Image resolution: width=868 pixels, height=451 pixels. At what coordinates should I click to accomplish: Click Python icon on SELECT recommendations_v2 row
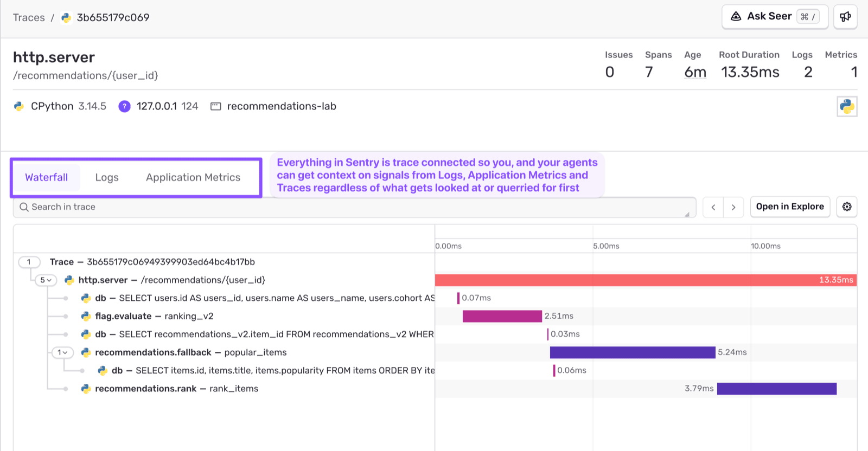[x=86, y=334]
